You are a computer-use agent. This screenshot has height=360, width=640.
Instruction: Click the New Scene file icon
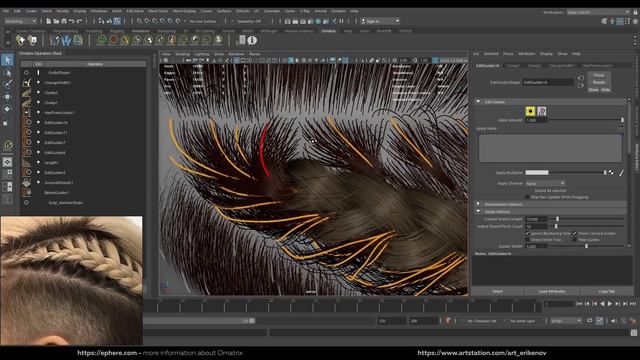pos(48,21)
